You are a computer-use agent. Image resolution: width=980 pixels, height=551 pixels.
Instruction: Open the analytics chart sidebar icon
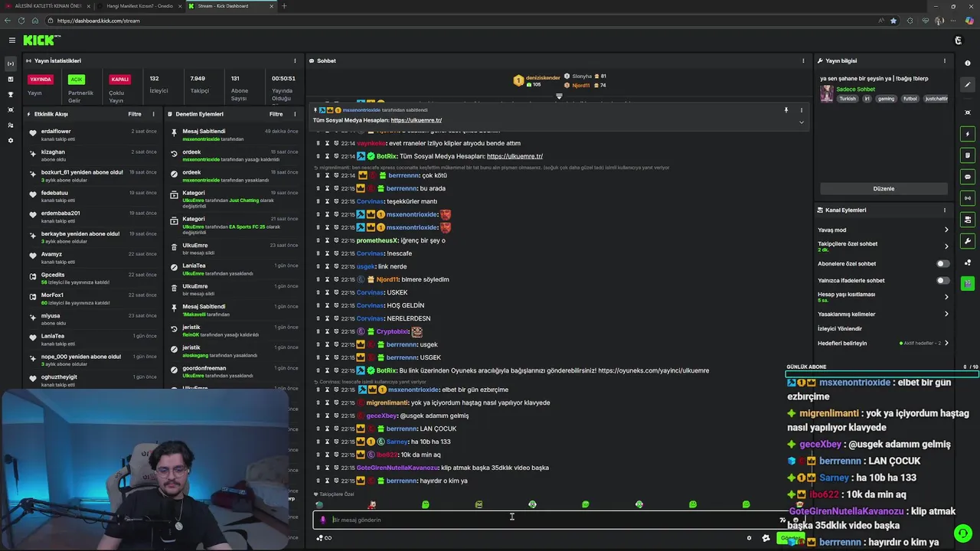click(11, 79)
